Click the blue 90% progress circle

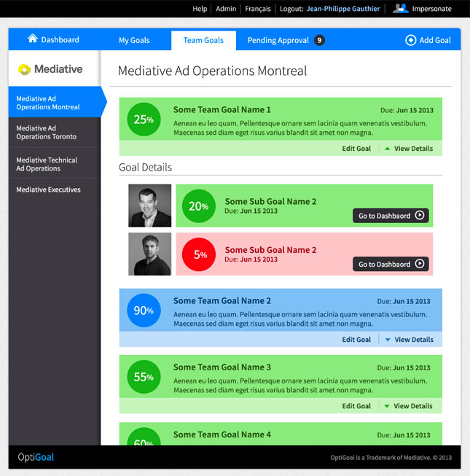[x=144, y=310]
